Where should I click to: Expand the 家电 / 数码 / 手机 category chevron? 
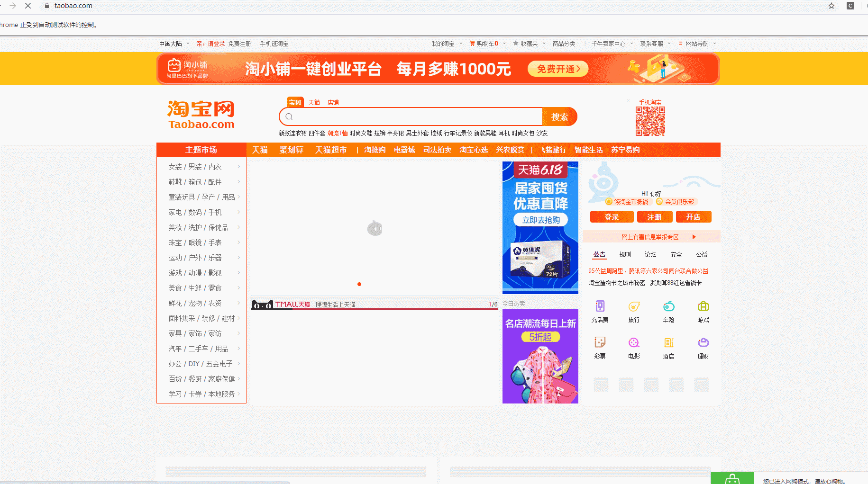(x=238, y=212)
